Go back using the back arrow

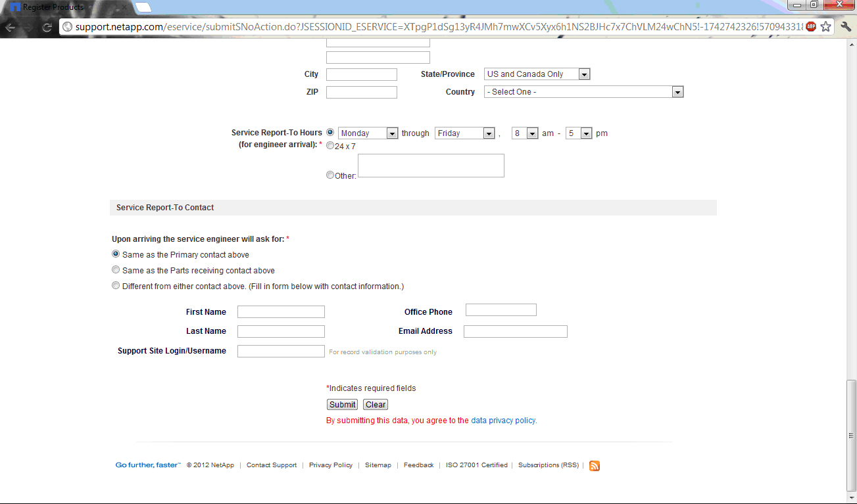[x=11, y=27]
